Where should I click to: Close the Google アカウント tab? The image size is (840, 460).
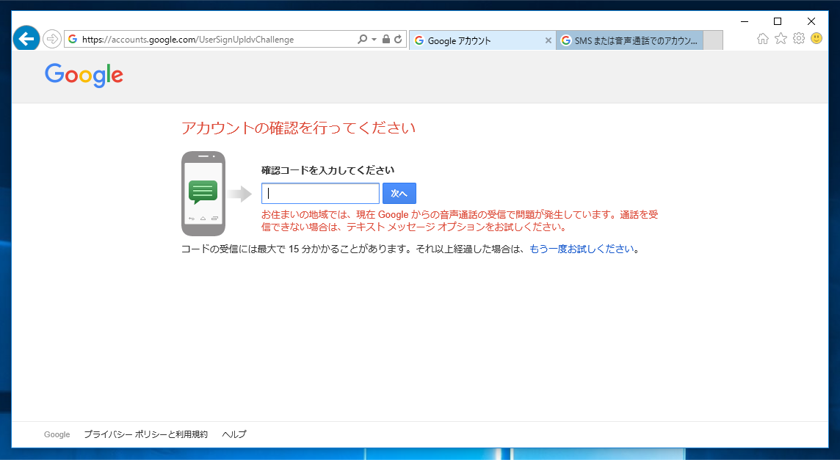tap(548, 41)
